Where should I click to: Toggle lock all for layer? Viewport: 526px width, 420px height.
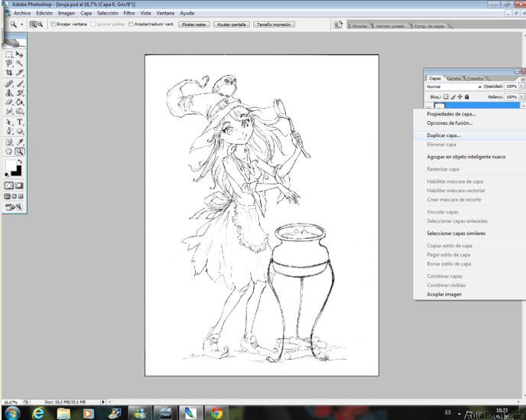(466, 96)
